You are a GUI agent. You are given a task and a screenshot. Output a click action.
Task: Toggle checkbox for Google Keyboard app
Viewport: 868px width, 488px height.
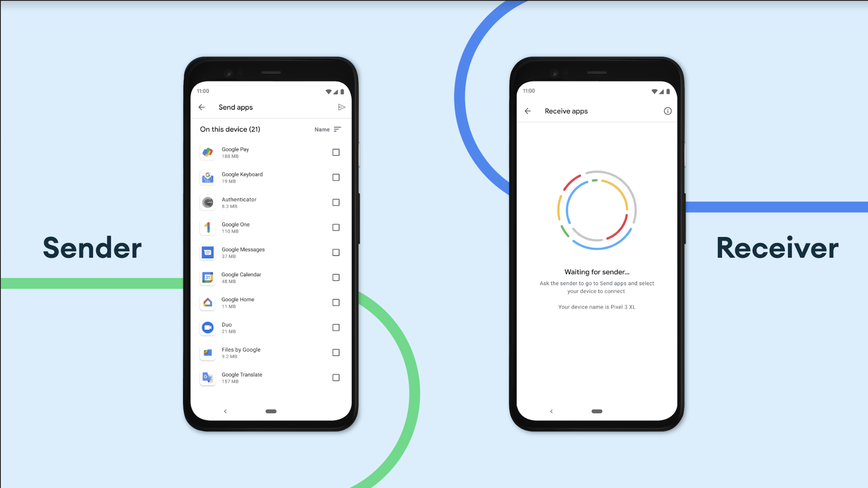(x=335, y=177)
